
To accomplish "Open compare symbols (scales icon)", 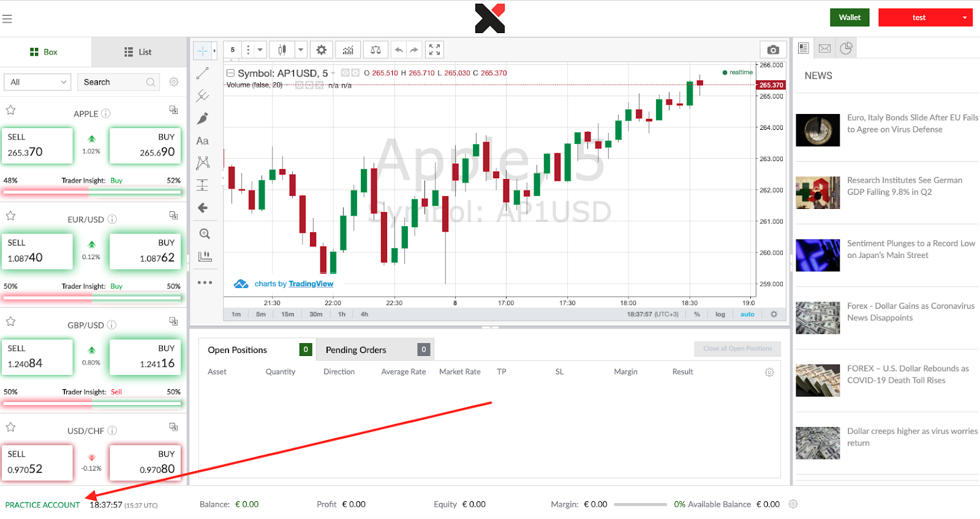I will (376, 50).
